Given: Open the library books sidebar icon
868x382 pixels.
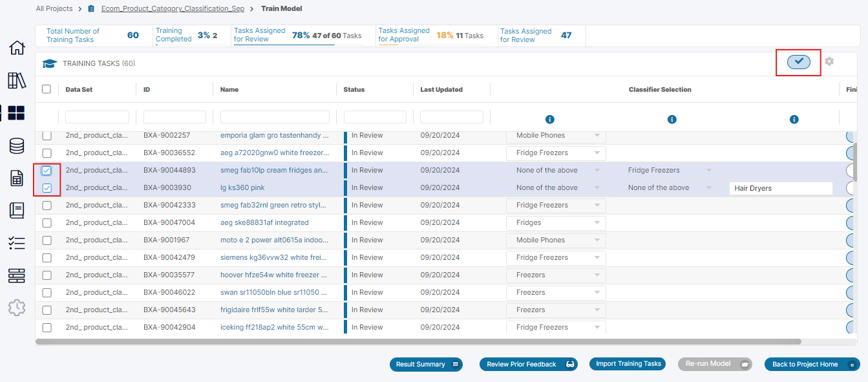Looking at the screenshot, I should (x=17, y=81).
